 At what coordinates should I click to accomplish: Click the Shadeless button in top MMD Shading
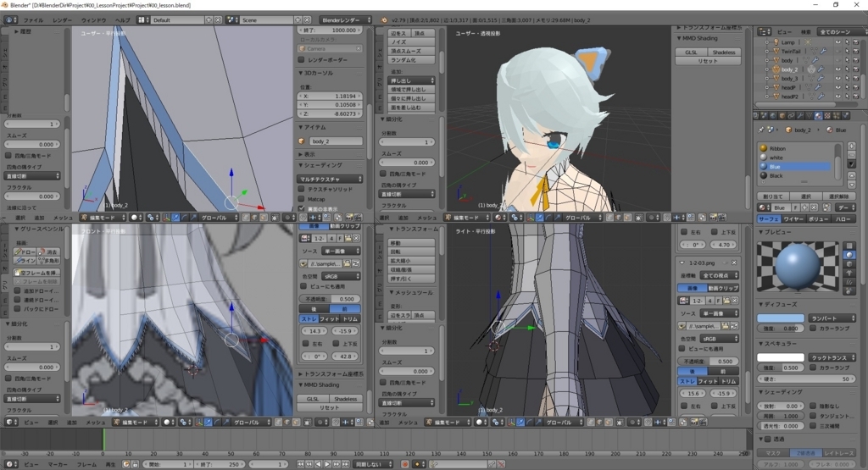pyautogui.click(x=724, y=52)
